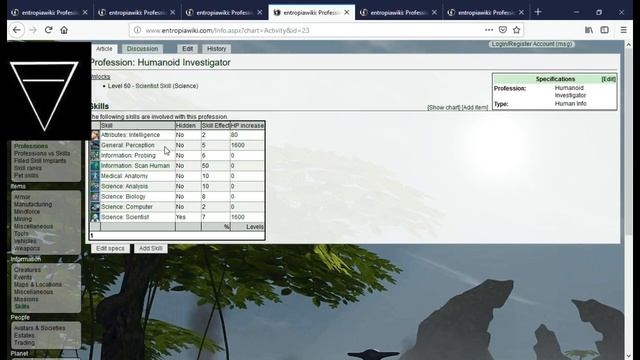Image resolution: width=640 pixels, height=360 pixels.
Task: Click the Add Skill button
Action: (151, 248)
